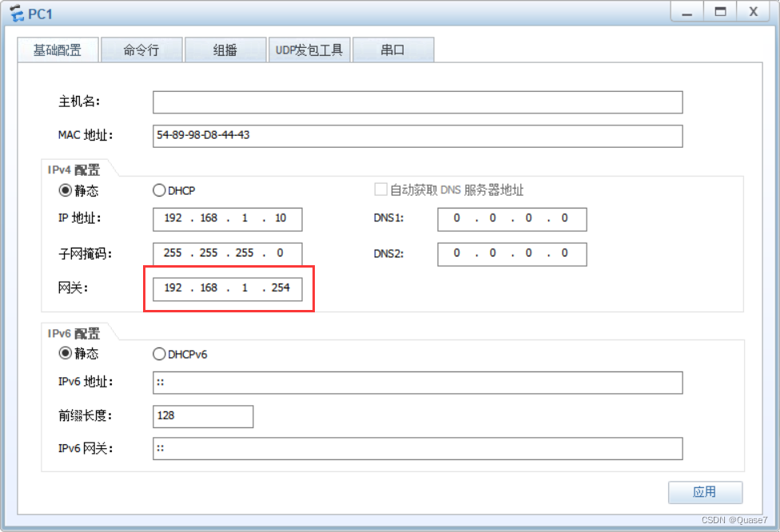Open the 命令行 tab
780x532 pixels.
tap(141, 50)
